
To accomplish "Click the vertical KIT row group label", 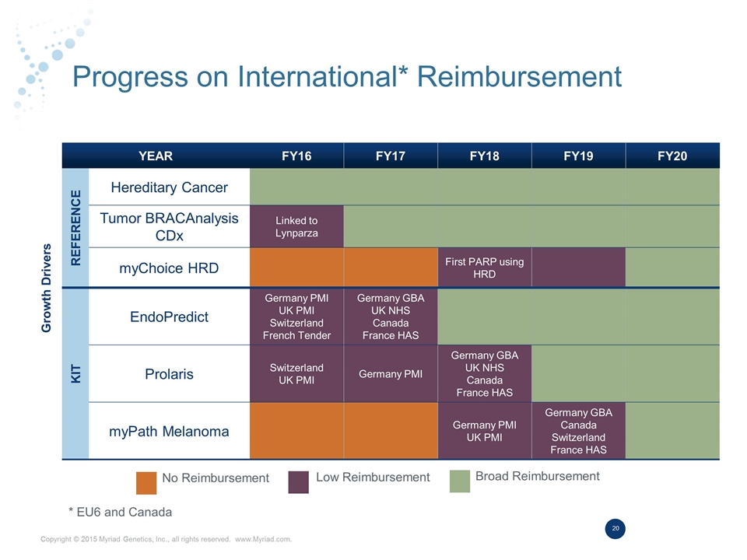I will 75,373.
